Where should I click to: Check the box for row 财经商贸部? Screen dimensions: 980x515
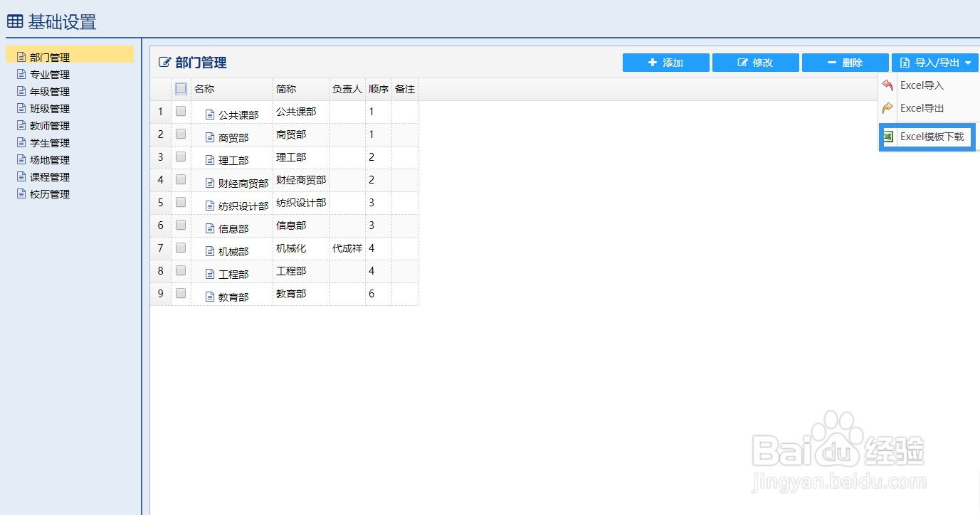tap(181, 179)
